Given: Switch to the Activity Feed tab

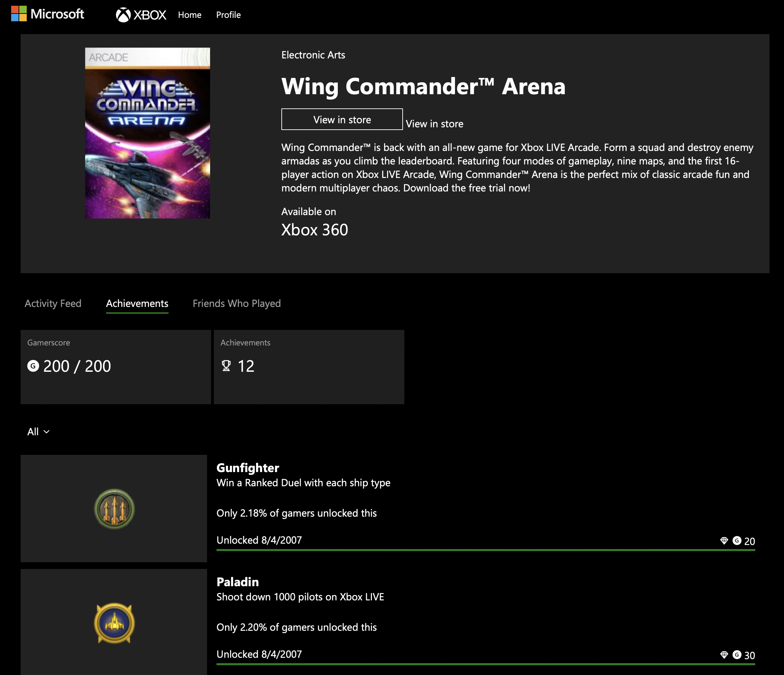Looking at the screenshot, I should coord(53,303).
